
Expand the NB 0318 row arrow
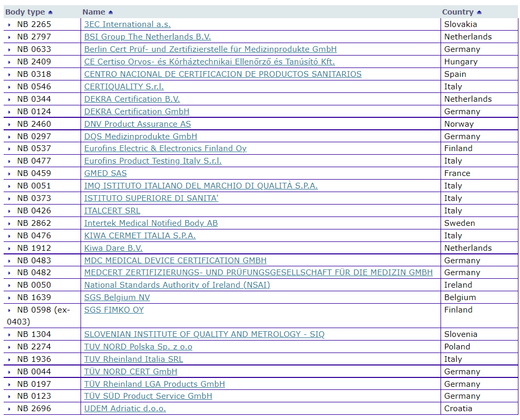[9, 75]
